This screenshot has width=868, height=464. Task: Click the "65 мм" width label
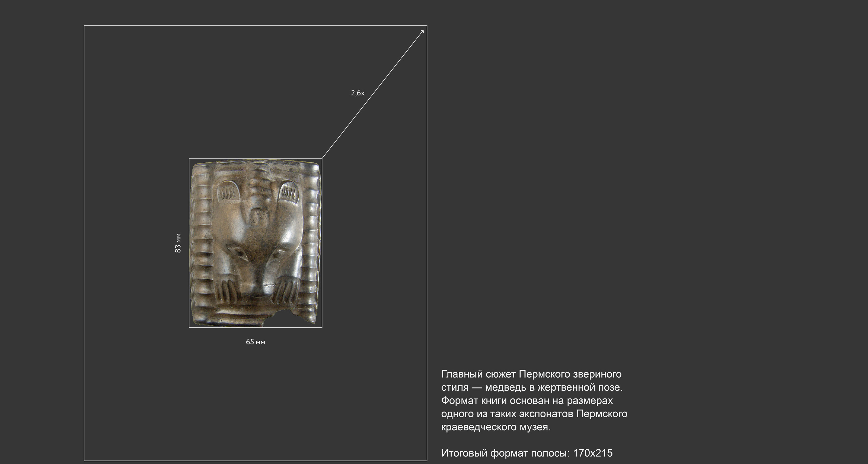coord(256,342)
